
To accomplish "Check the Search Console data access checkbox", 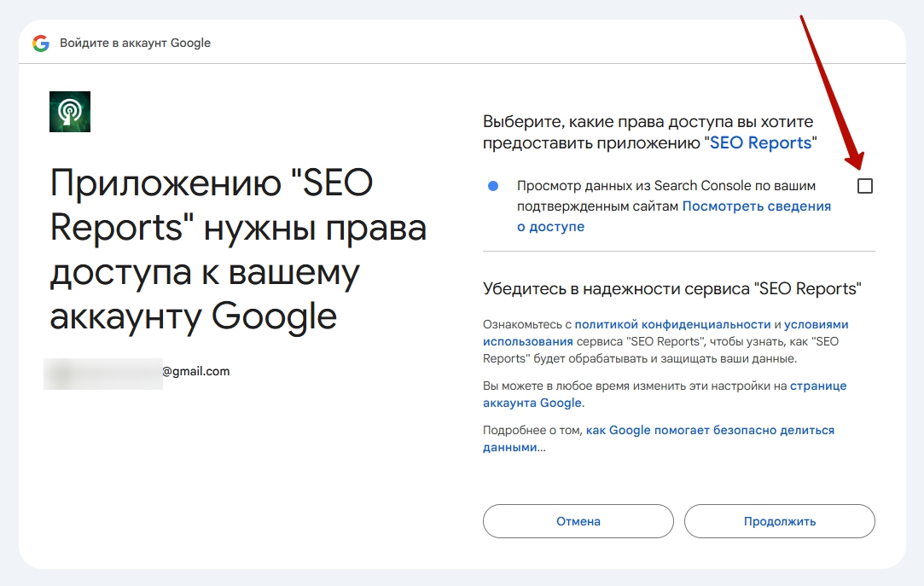I will 864,186.
